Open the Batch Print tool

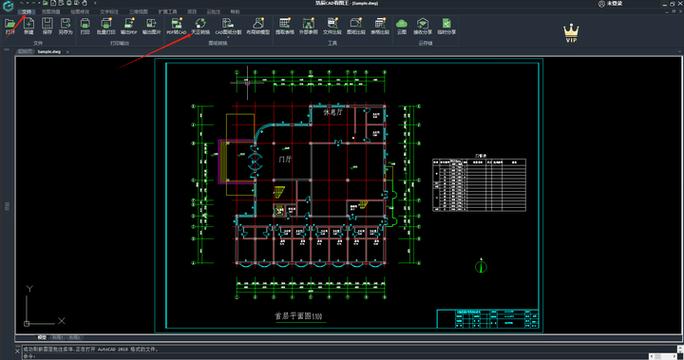[106, 26]
